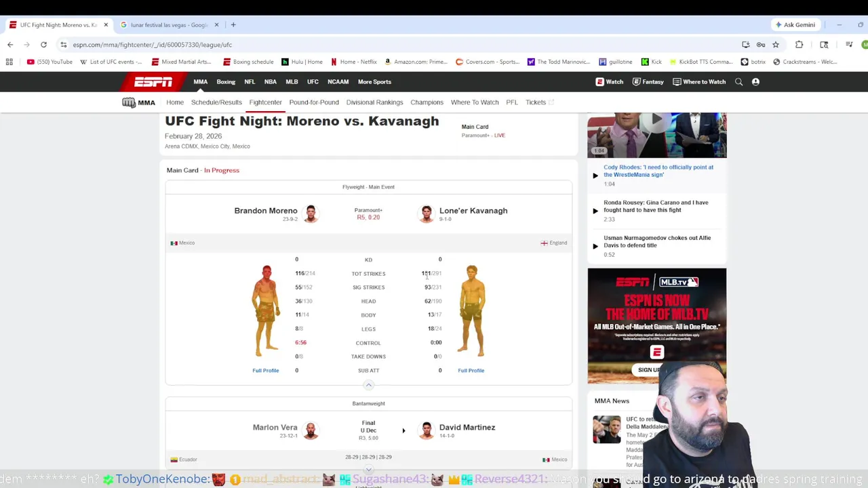Open the UFC link in ESPN nav

coord(313,82)
